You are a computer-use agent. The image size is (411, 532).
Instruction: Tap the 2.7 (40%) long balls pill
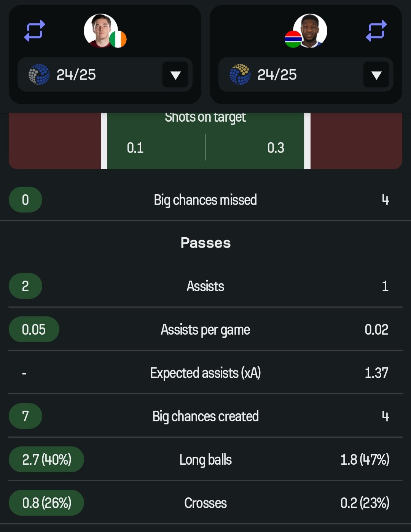46,459
